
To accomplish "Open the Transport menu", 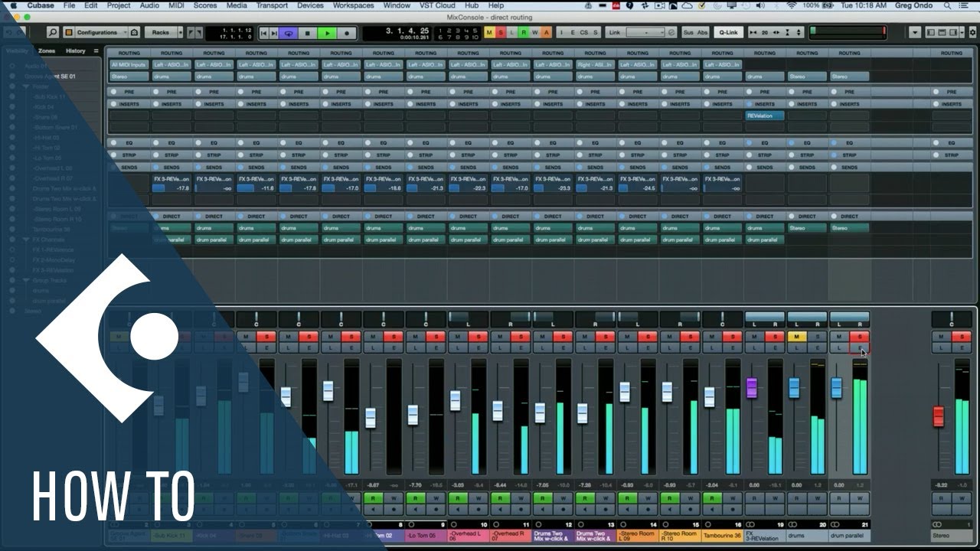I will (272, 5).
